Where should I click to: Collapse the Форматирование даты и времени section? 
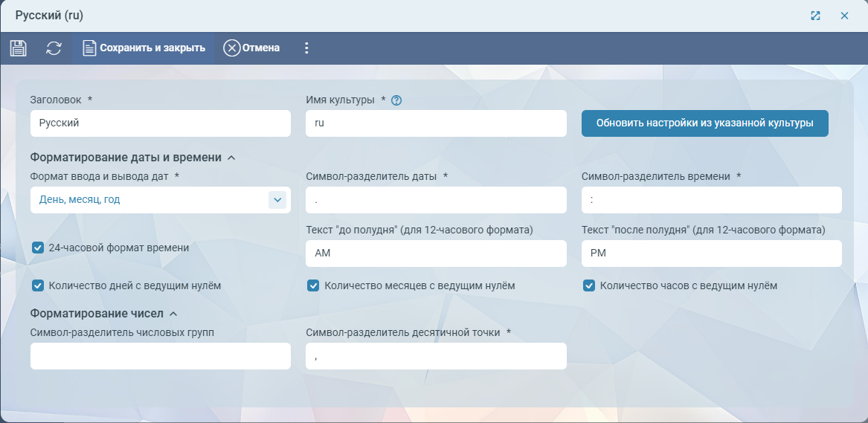coord(231,158)
